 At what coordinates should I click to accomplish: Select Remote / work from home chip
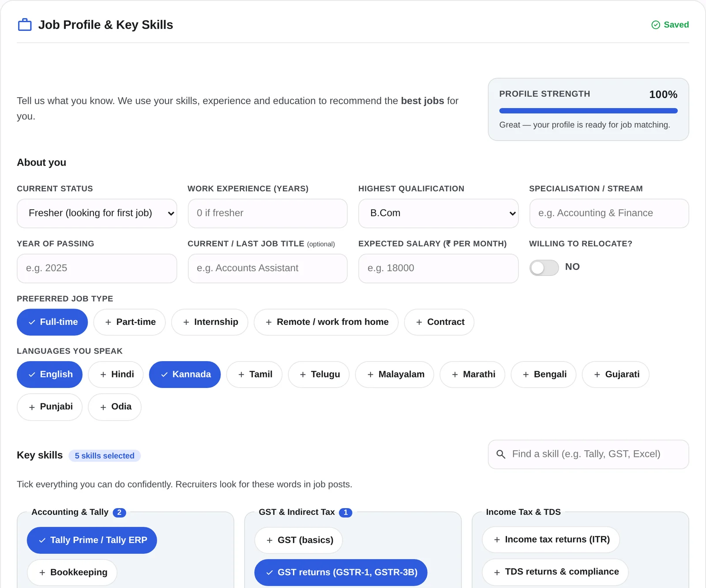point(326,322)
